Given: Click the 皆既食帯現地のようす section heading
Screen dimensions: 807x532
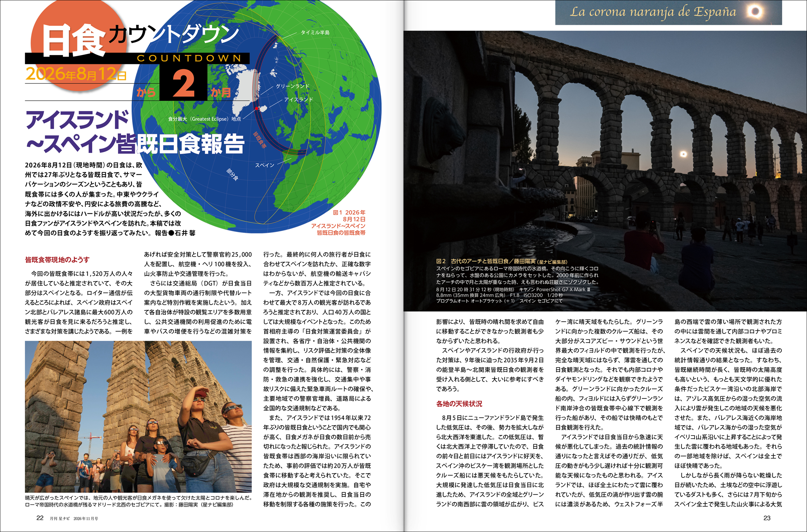Looking at the screenshot, I should tap(57, 260).
